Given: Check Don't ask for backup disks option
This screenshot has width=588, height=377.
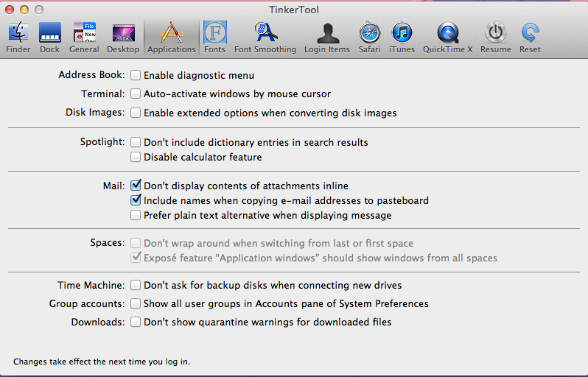Looking at the screenshot, I should coord(136,285).
